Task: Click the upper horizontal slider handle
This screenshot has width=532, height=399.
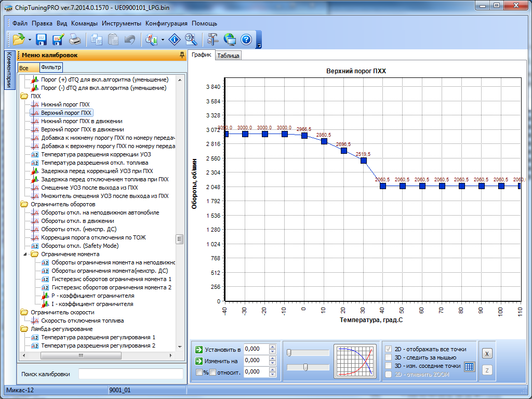Action: [289, 353]
